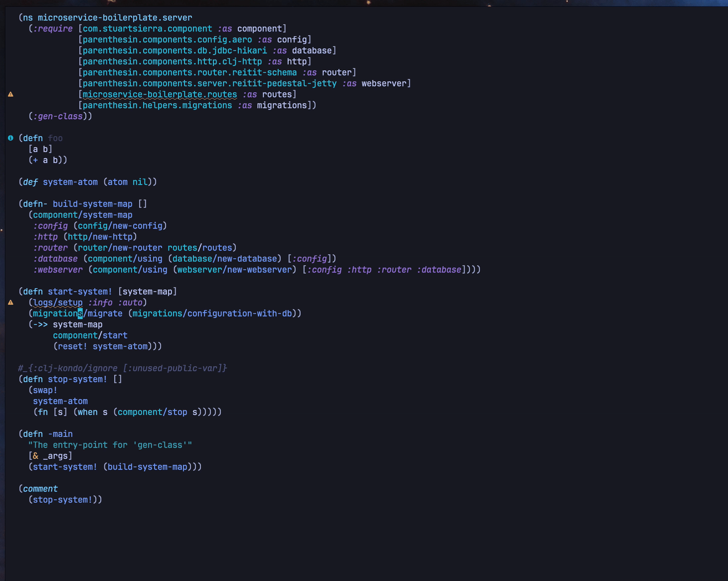Click the underlined microservice-boilerplate.routes namespace

pyautogui.click(x=160, y=94)
